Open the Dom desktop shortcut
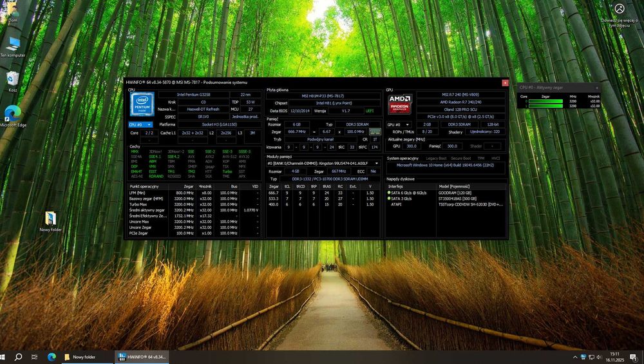Image resolution: width=644 pixels, height=364 pixels. (x=12, y=11)
